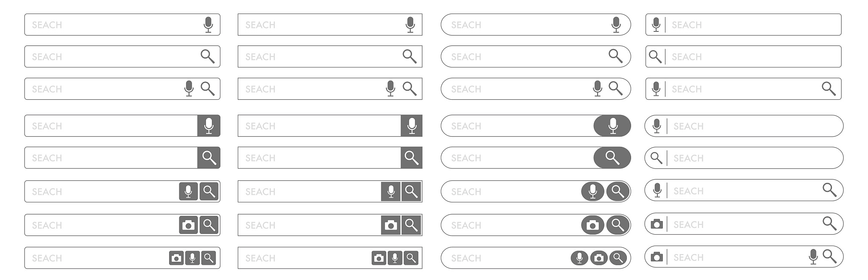Click round microphone button in pill bar without camera
The height and width of the screenshot is (280, 868).
(593, 192)
